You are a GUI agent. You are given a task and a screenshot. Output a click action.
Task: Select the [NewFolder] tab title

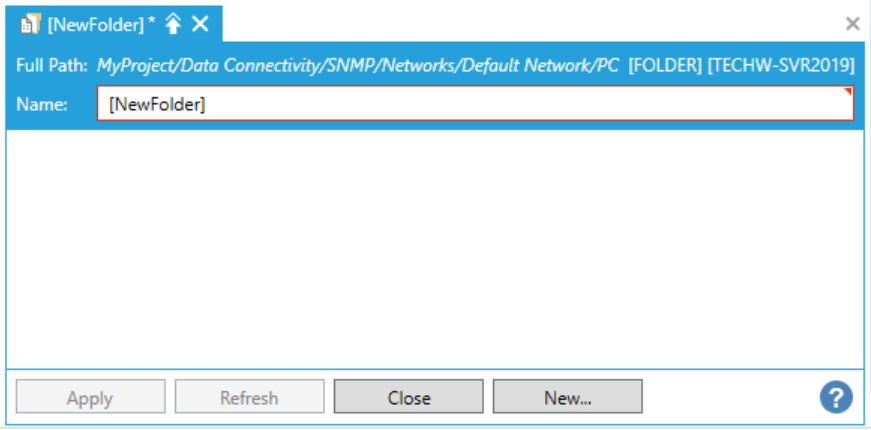tap(95, 25)
